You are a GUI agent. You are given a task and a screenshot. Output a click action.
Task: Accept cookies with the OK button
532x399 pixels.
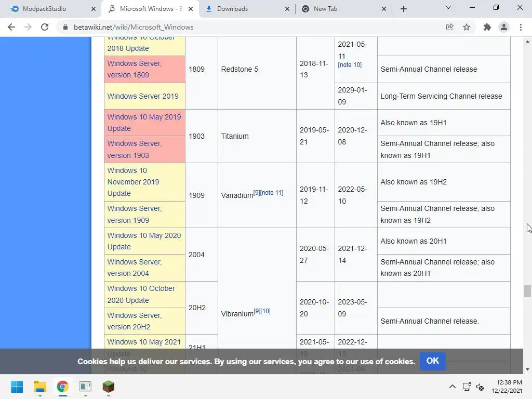pyautogui.click(x=432, y=361)
